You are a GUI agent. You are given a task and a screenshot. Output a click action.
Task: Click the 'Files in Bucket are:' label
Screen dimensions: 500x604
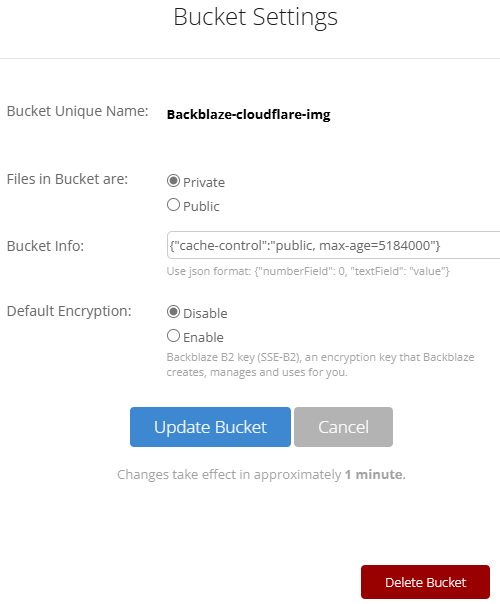[x=67, y=179]
